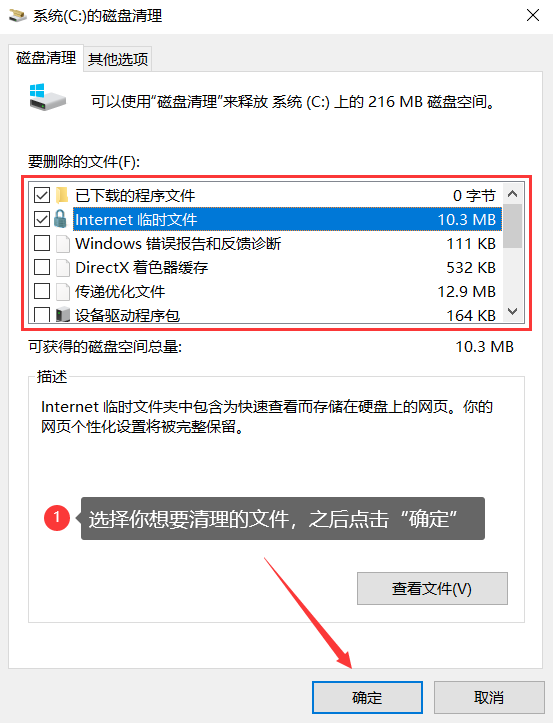Click the lock icon beside Internet 临时文件

coord(60,219)
